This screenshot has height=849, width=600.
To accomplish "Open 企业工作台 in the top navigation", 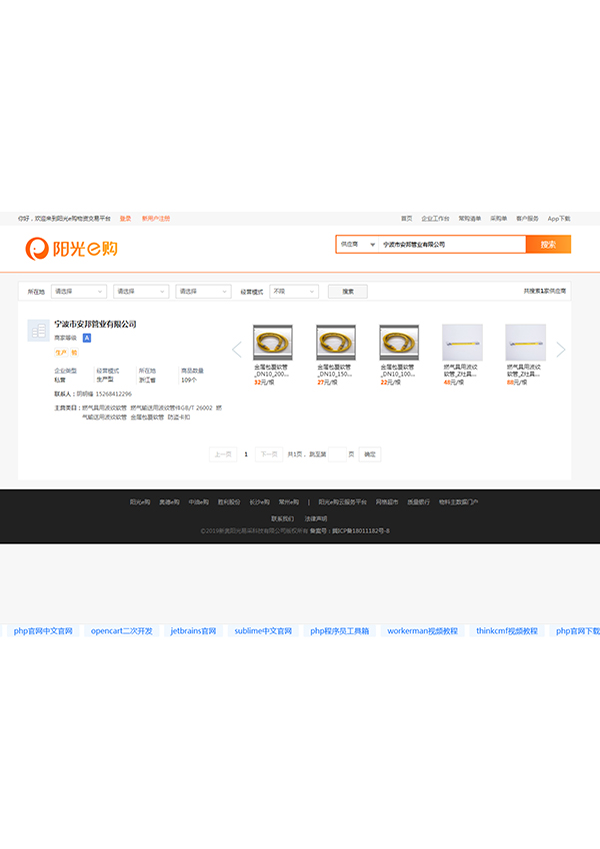I will (x=435, y=219).
